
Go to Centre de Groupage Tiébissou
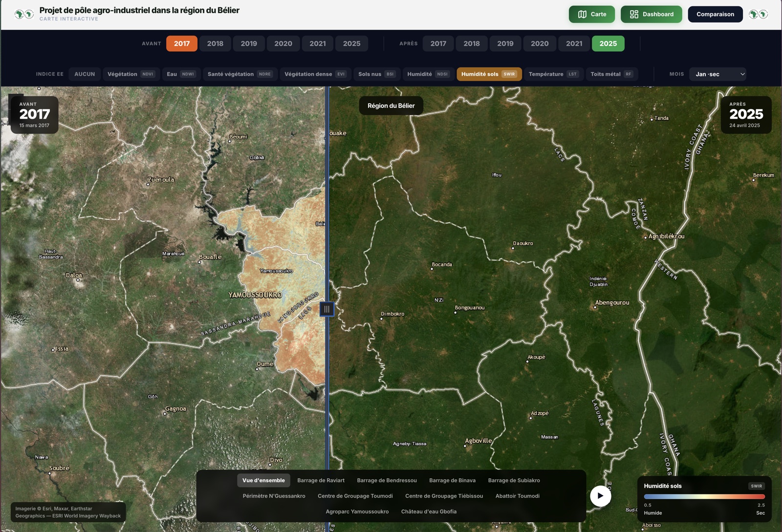tap(444, 496)
